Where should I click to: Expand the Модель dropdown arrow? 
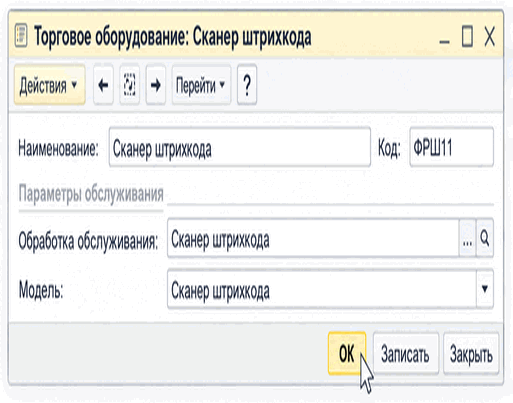[485, 289]
